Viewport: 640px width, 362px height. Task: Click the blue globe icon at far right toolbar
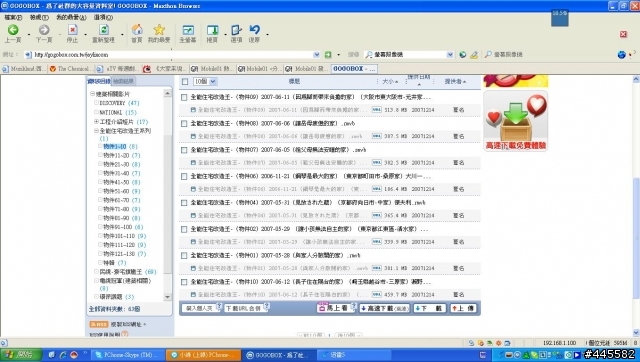(622, 54)
